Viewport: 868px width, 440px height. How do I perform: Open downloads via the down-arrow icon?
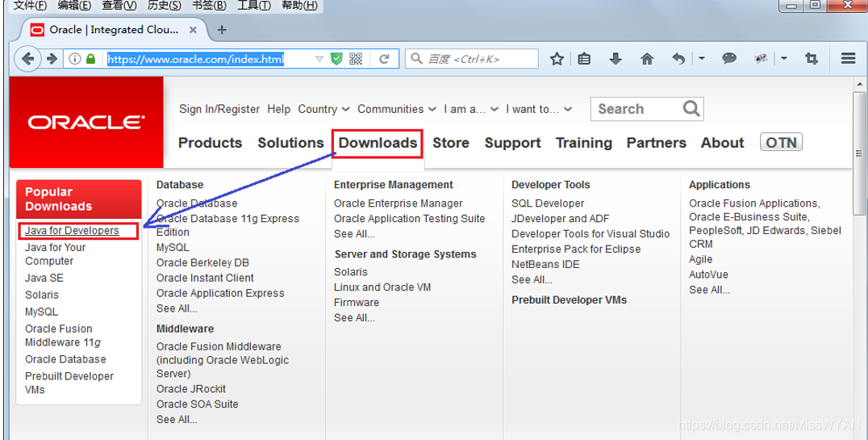(x=616, y=59)
